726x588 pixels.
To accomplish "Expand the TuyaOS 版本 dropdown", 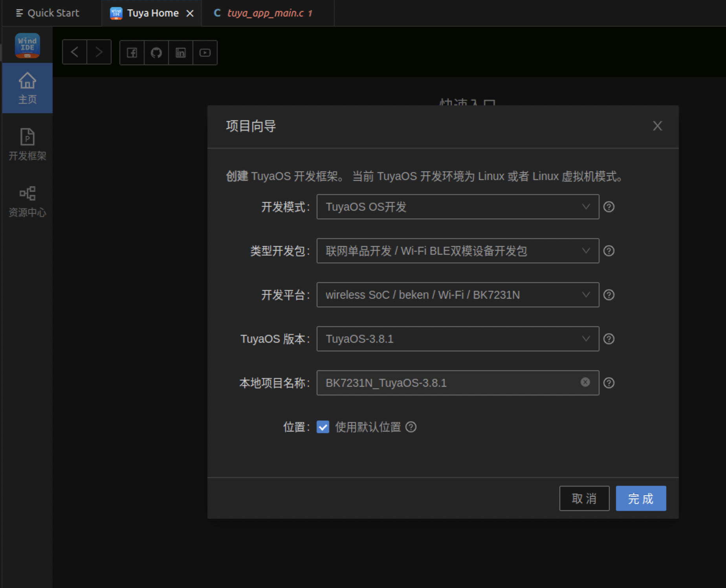I will point(458,339).
